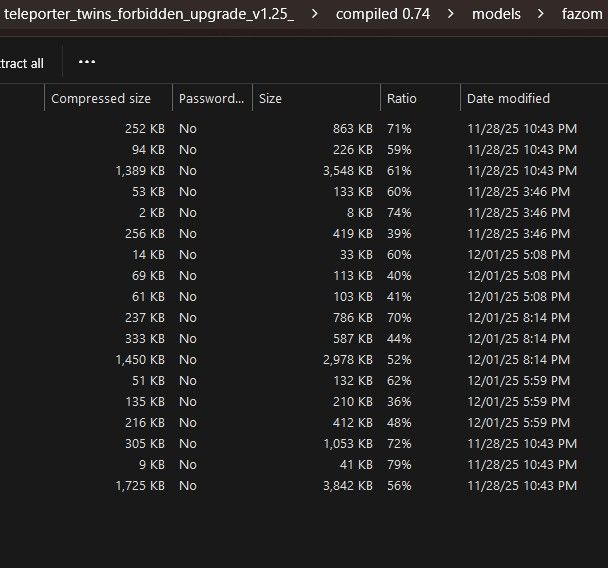Image resolution: width=608 pixels, height=568 pixels.
Task: Click the 36% ratio value
Action: pos(399,402)
